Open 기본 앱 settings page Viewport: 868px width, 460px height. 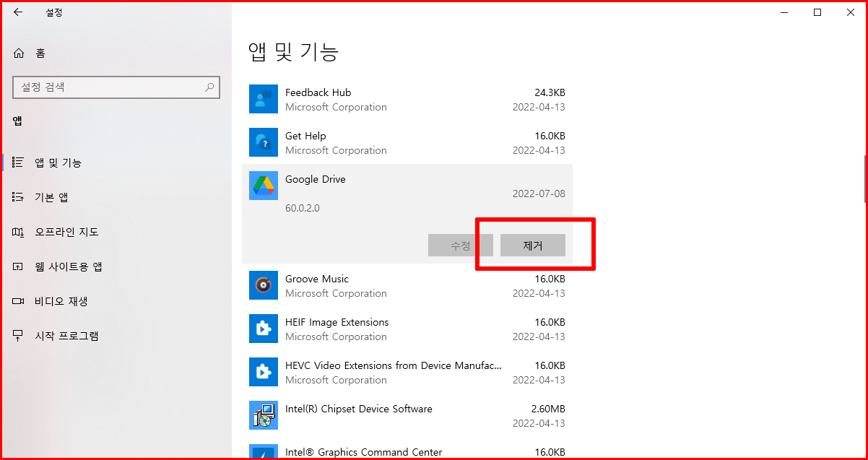coord(51,197)
